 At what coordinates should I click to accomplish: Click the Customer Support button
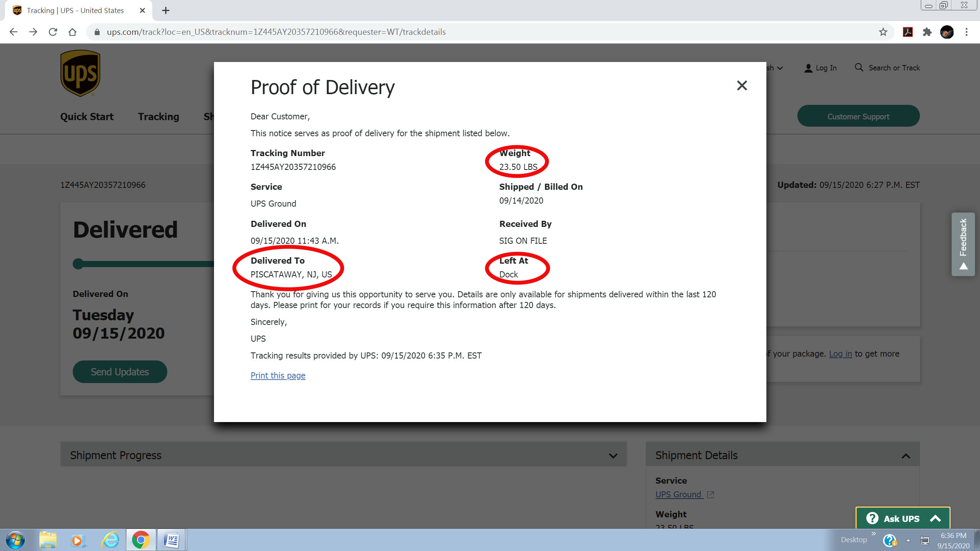[858, 116]
